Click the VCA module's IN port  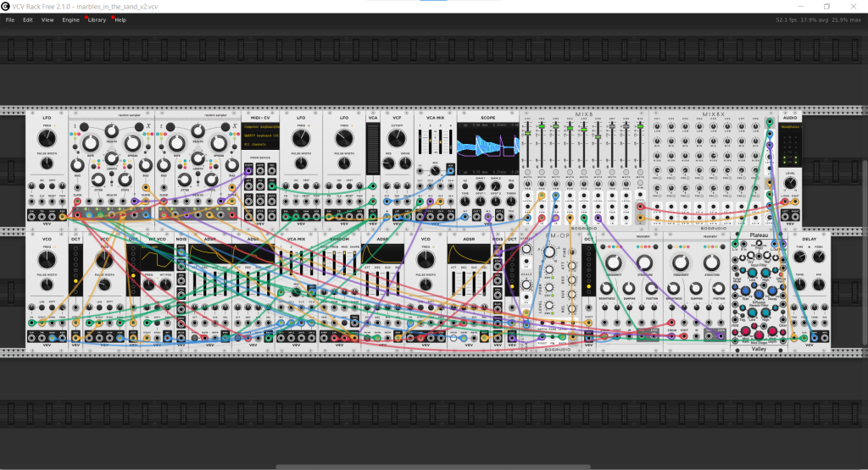(x=373, y=202)
